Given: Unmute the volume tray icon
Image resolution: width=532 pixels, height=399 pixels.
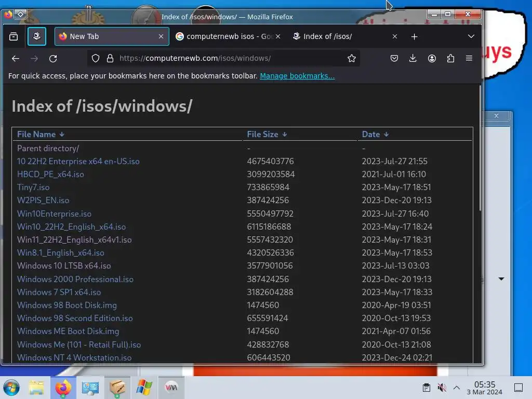Looking at the screenshot, I should coord(442,388).
